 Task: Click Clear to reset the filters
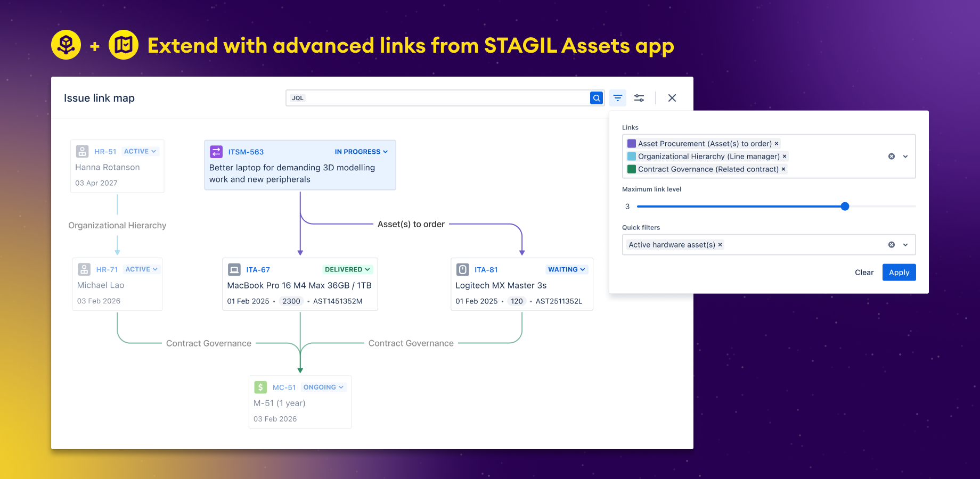[x=864, y=272]
